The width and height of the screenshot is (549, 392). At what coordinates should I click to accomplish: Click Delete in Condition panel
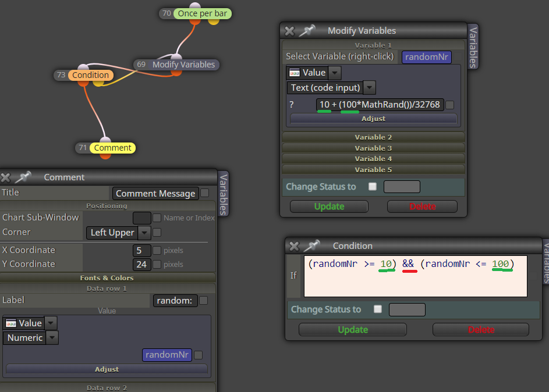coord(481,329)
